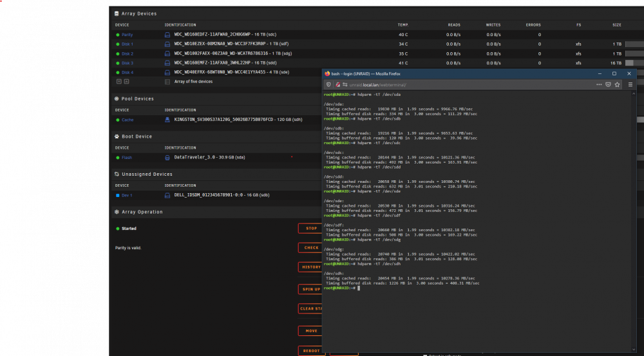Viewport: 644px width, 356px height.
Task: Click the Boot Device paw icon
Action: tap(117, 136)
